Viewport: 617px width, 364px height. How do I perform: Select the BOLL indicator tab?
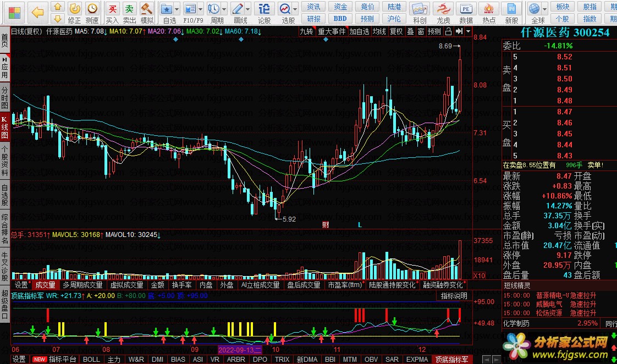click(91, 359)
